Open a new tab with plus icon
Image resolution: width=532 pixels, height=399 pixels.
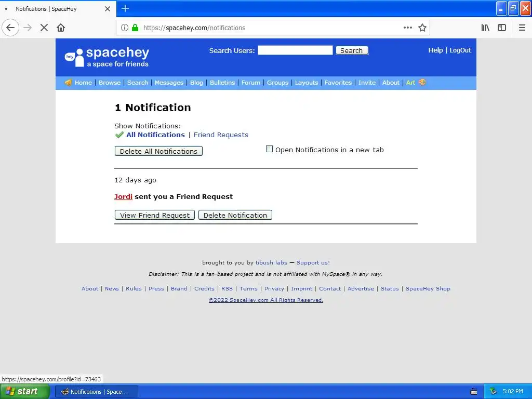click(x=125, y=8)
